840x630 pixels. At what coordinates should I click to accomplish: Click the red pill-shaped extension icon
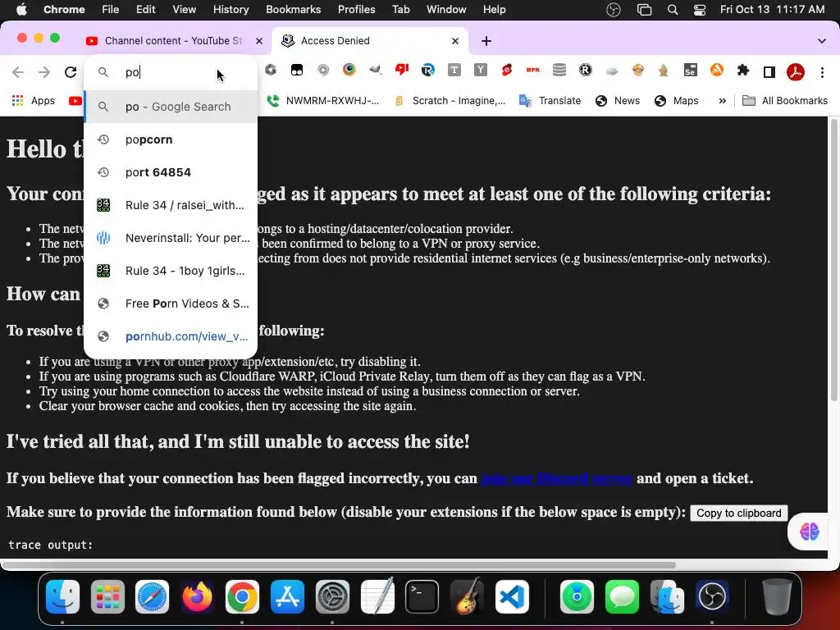(507, 70)
